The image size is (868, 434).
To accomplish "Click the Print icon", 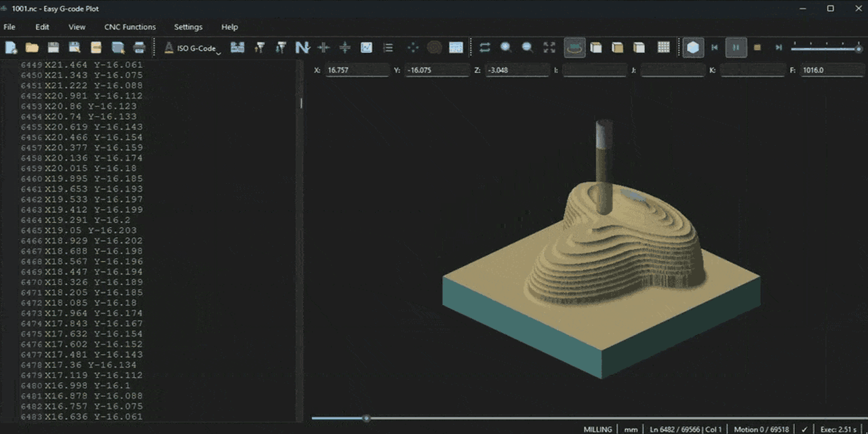I will point(139,47).
